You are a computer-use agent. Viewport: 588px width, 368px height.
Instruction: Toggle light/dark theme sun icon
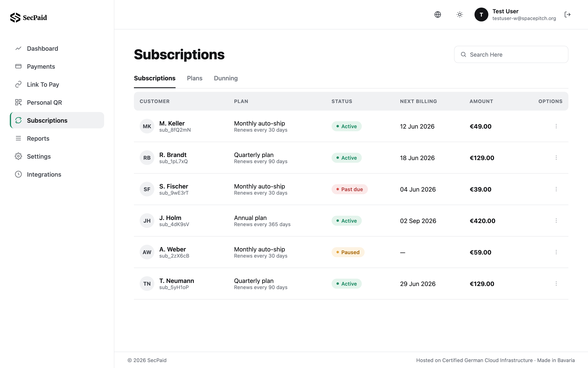click(x=460, y=15)
